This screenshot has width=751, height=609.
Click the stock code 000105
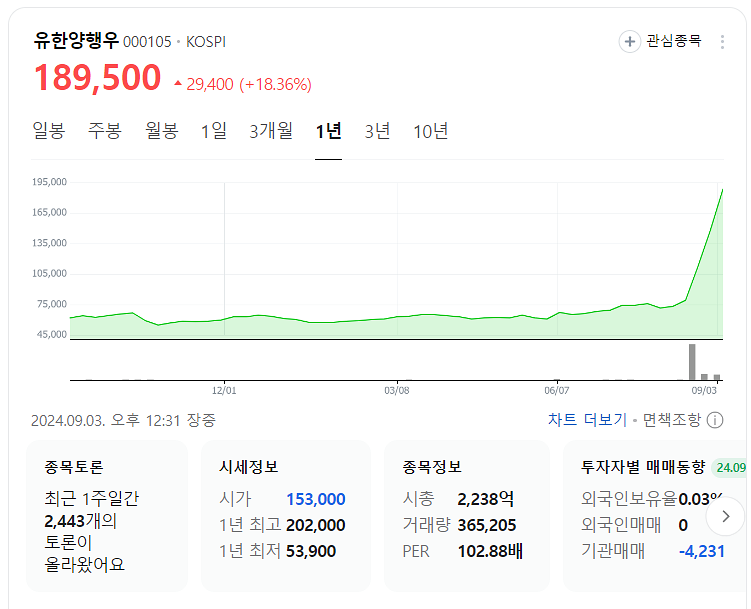[x=147, y=42]
